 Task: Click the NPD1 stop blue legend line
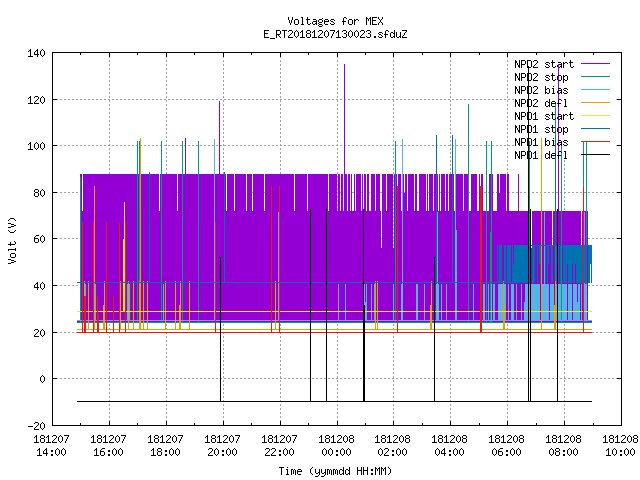[x=595, y=129]
